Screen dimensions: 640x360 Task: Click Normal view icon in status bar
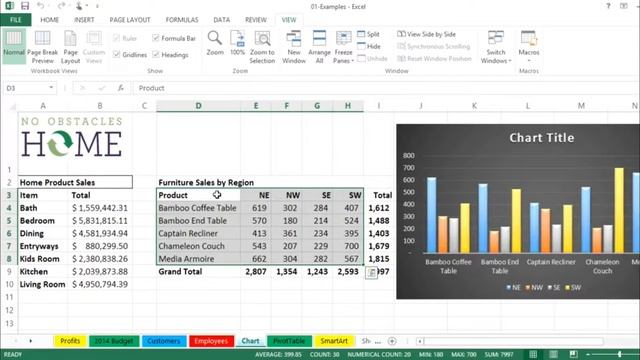[x=533, y=354]
